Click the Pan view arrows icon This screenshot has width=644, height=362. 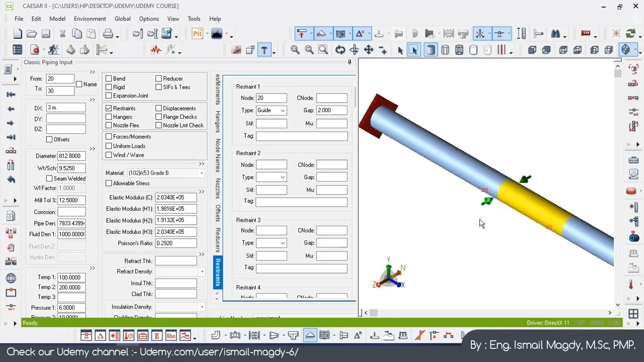point(368,50)
